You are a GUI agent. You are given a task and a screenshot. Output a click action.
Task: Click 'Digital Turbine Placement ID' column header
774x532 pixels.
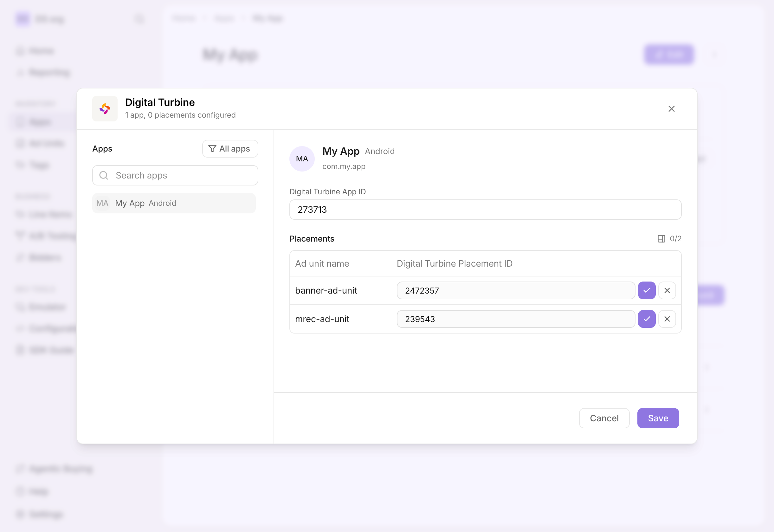[455, 263]
